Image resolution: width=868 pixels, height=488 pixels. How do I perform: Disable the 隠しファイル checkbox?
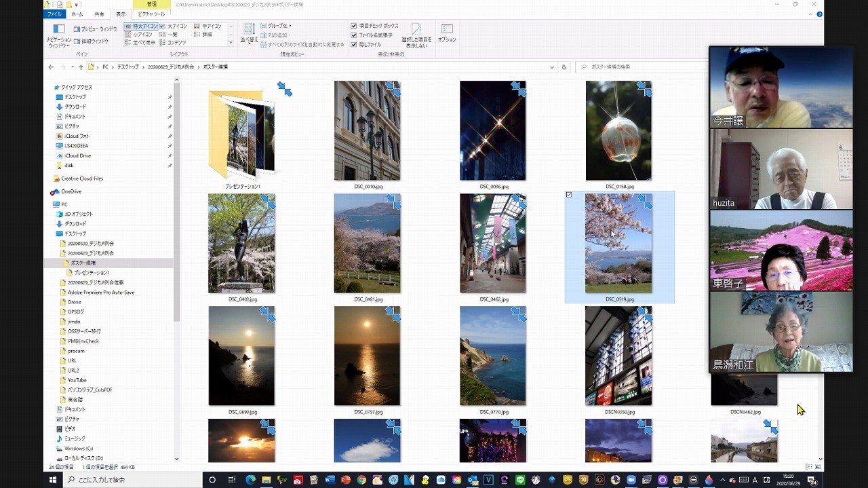click(x=354, y=45)
